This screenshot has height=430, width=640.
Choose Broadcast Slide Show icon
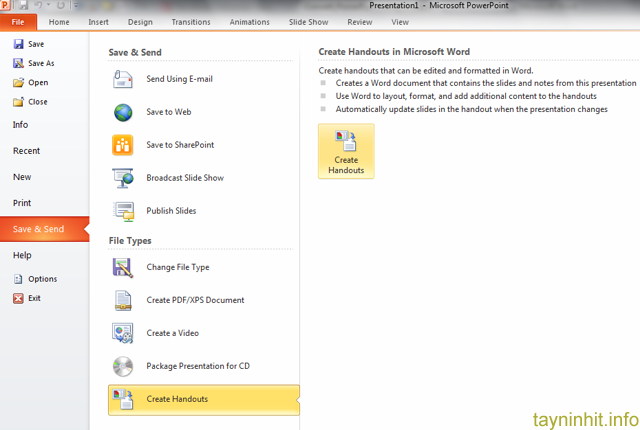pos(124,178)
